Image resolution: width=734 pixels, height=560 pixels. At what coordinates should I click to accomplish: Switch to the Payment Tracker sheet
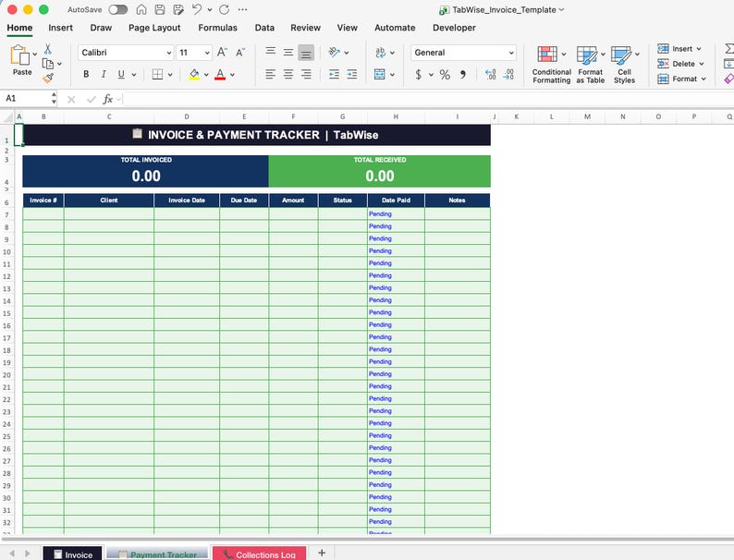tap(157, 554)
